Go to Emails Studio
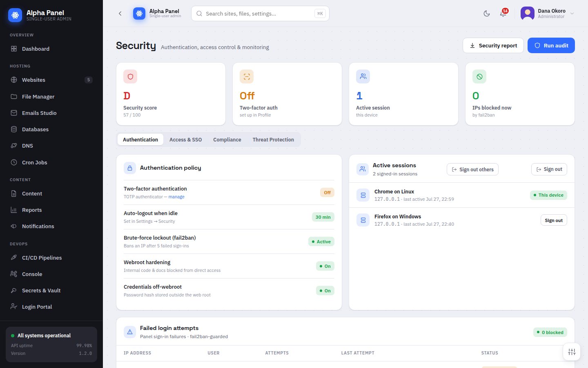This screenshot has width=588, height=368. 51,113
